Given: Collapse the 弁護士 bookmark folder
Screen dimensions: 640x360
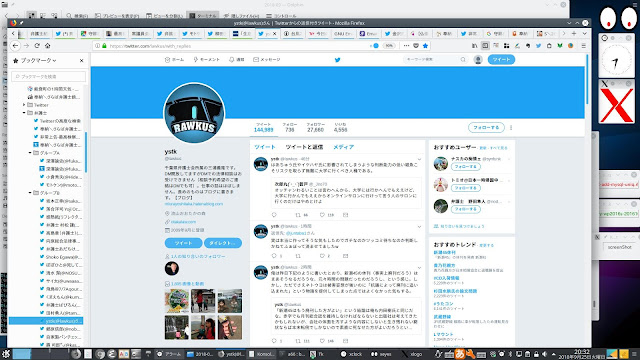Looking at the screenshot, I should click(x=24, y=113).
